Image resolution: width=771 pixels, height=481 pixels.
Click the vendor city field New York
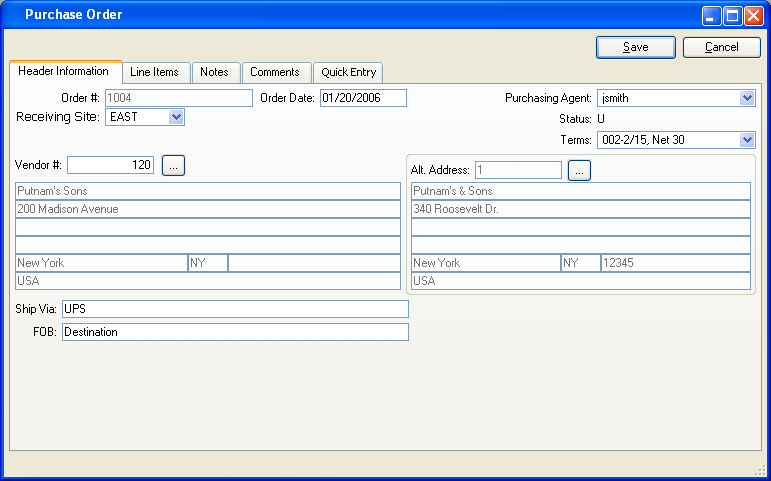(x=102, y=263)
